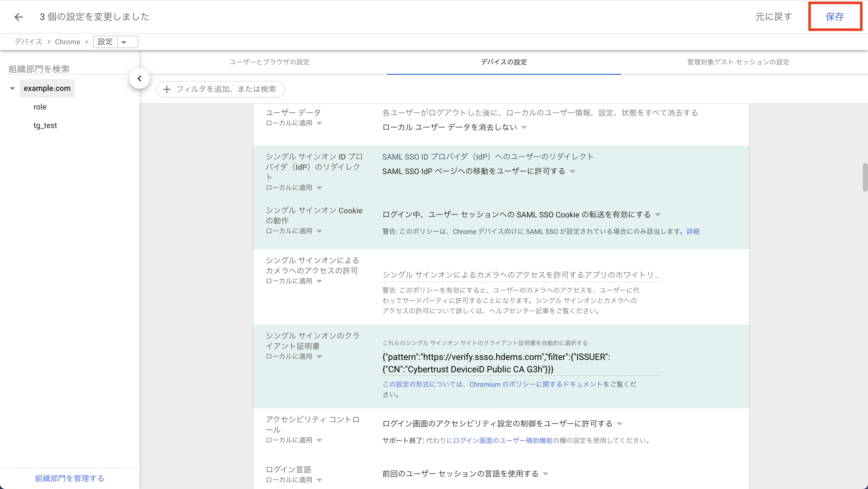Open ローカルに適用 dropdown under クライアント証明書

coord(294,356)
